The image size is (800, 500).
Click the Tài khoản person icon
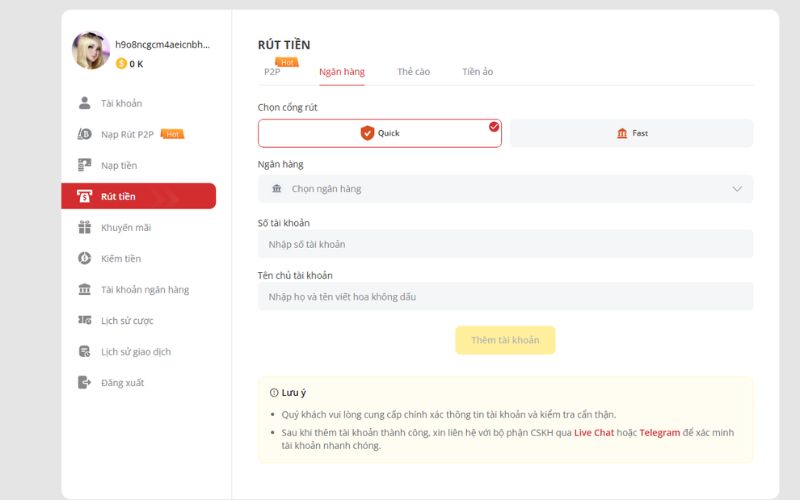84,103
